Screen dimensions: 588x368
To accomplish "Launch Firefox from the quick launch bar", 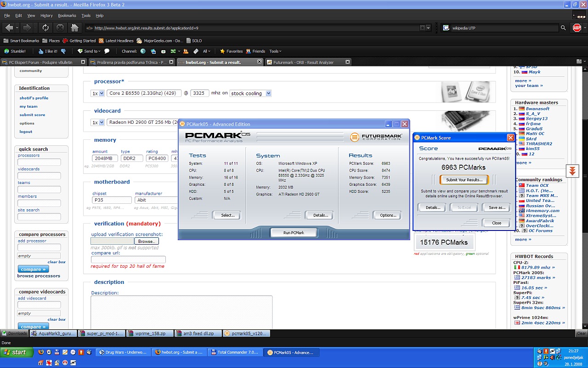I will 41,352.
